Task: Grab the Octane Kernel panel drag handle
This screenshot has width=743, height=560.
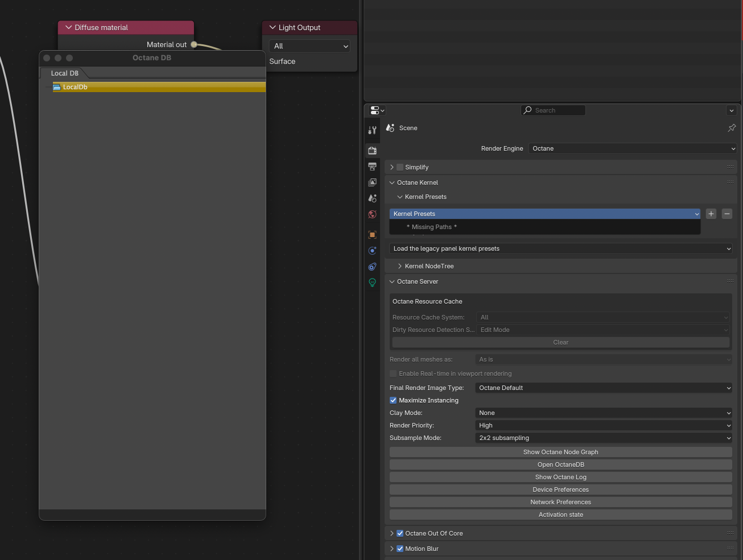Action: pyautogui.click(x=730, y=182)
